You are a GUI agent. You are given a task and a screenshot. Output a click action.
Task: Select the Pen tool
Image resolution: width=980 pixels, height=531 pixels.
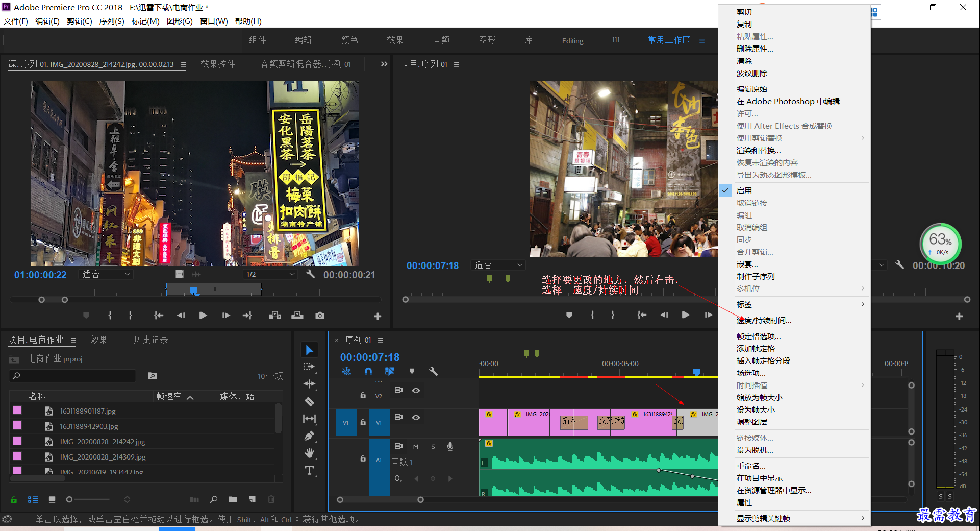[309, 436]
